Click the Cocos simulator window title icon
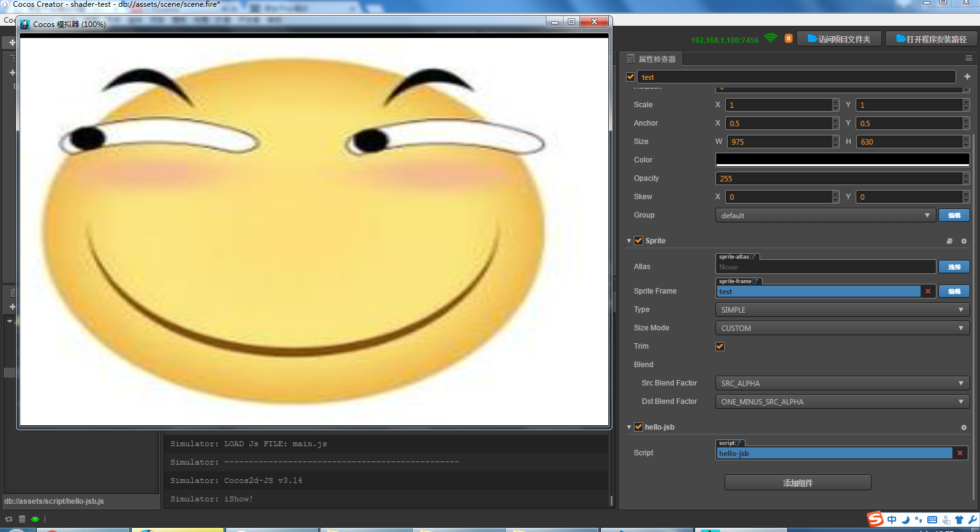 coord(25,25)
